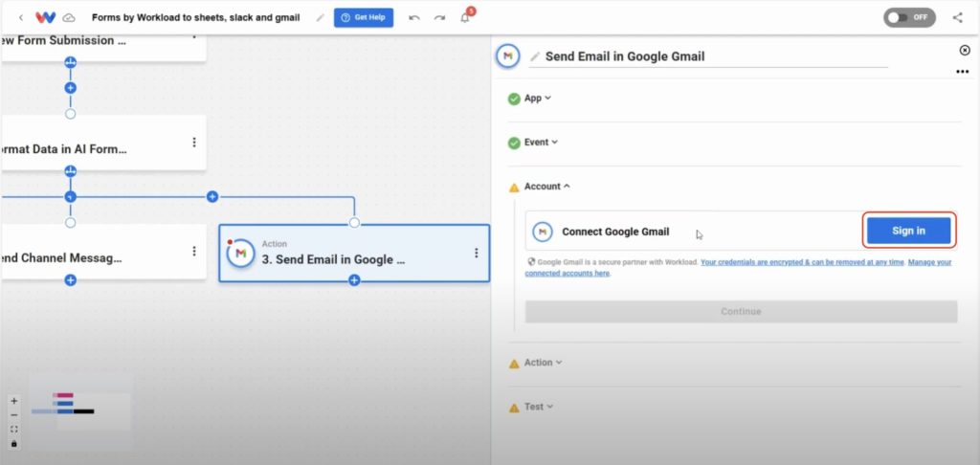Viewport: 980px width, 465px height.
Task: Collapse the Account section
Action: 546,187
